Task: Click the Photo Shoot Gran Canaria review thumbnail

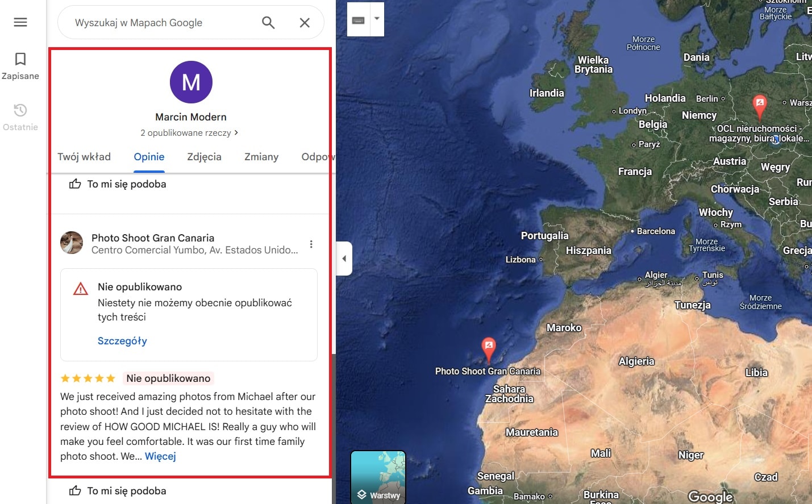Action: pyautogui.click(x=72, y=243)
